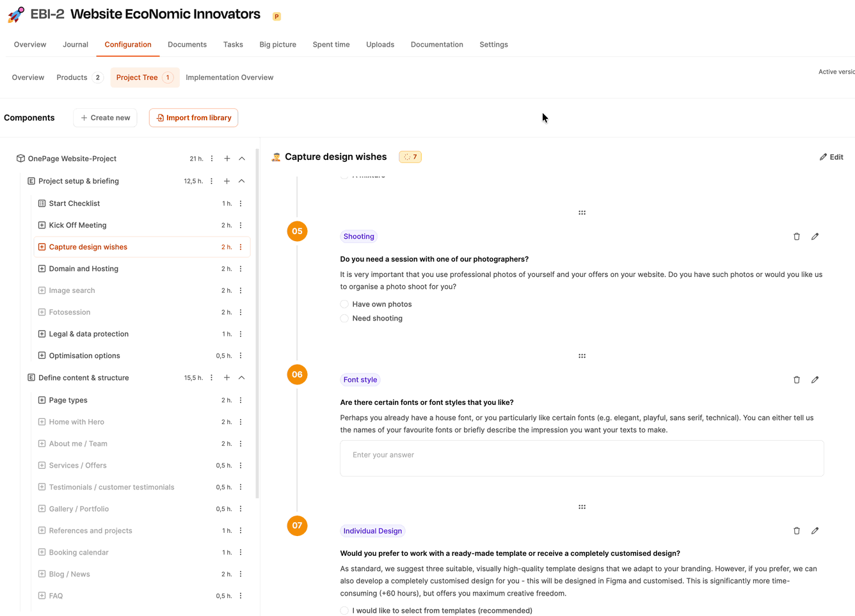Image resolution: width=855 pixels, height=616 pixels.
Task: Choose select from templates radio option
Action: [x=344, y=610]
